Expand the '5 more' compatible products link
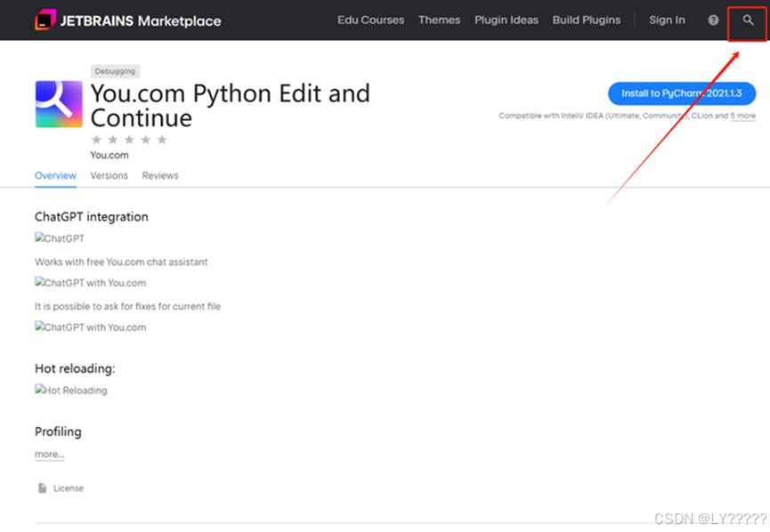 (x=742, y=116)
